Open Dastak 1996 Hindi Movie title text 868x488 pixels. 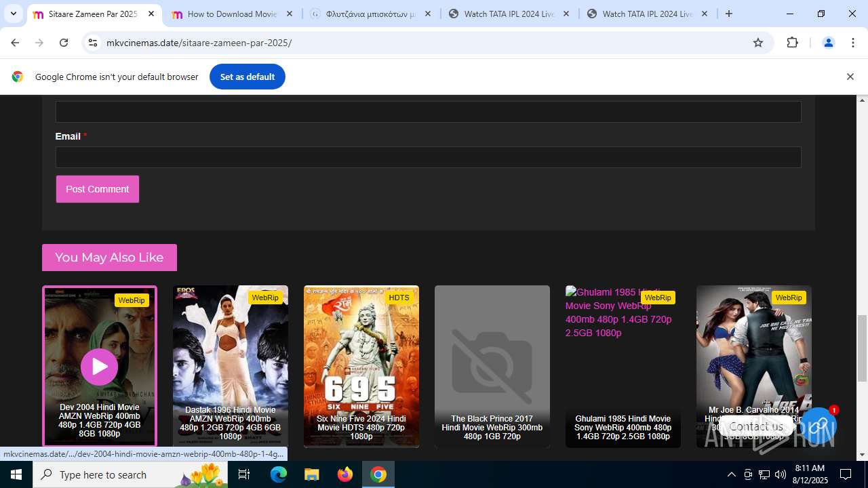[x=230, y=424]
